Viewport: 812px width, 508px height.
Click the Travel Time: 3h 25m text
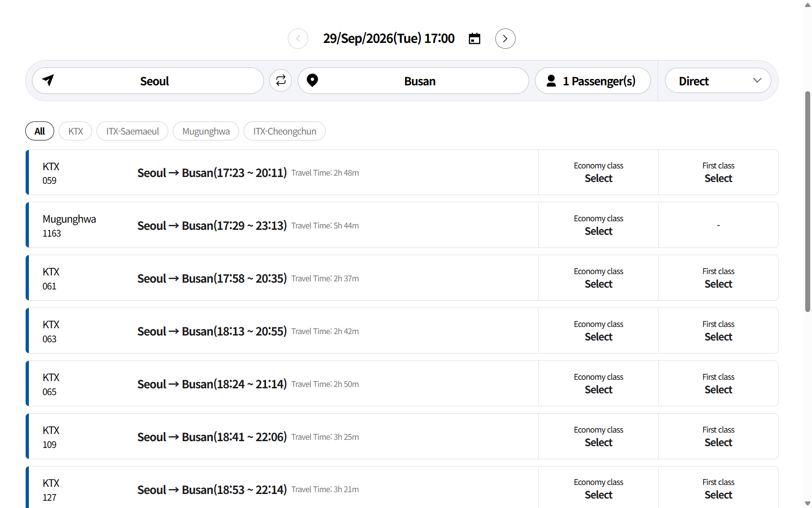click(325, 437)
